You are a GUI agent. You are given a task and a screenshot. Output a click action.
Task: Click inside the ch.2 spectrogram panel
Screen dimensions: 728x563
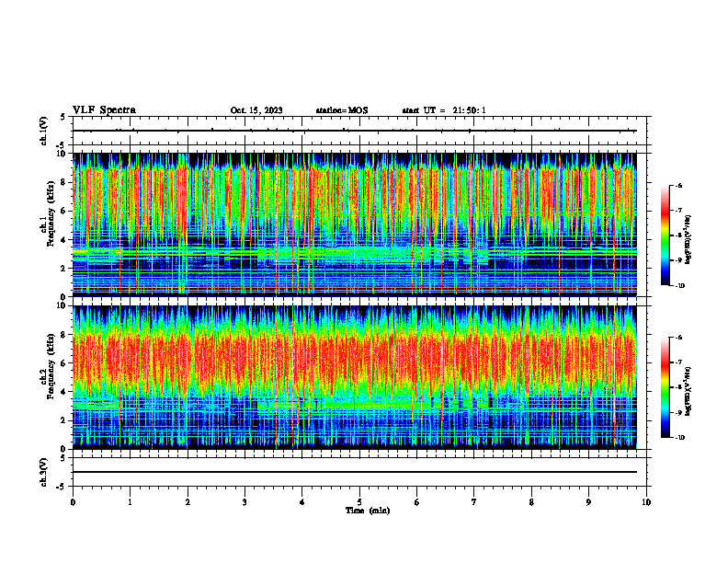coord(355,377)
